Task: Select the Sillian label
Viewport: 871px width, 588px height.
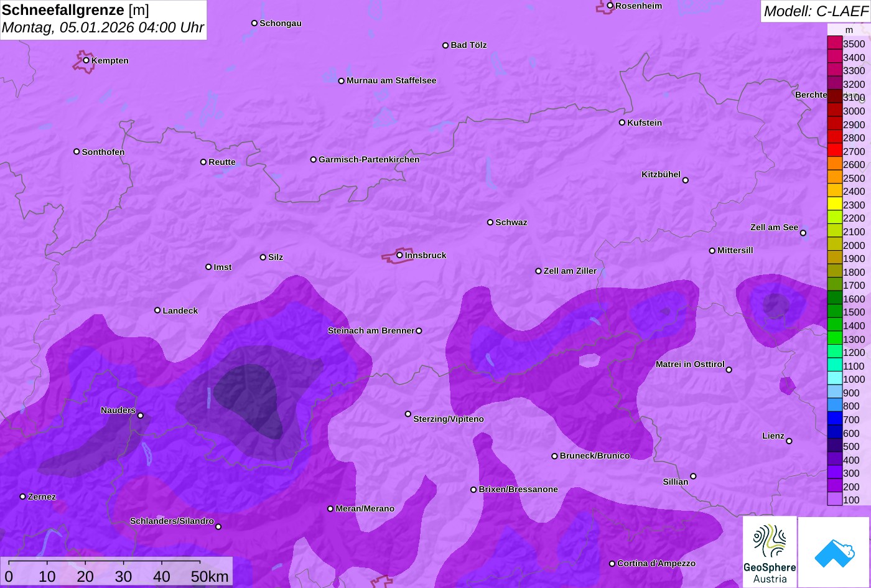Action: coord(676,482)
